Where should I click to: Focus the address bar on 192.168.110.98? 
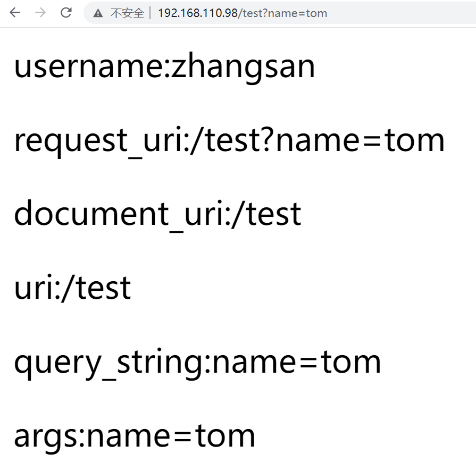[198, 13]
